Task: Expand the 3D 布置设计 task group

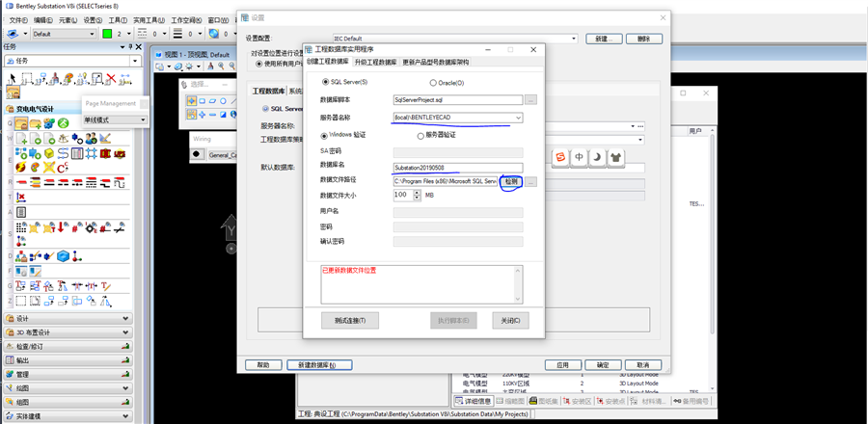Action: tap(68, 332)
